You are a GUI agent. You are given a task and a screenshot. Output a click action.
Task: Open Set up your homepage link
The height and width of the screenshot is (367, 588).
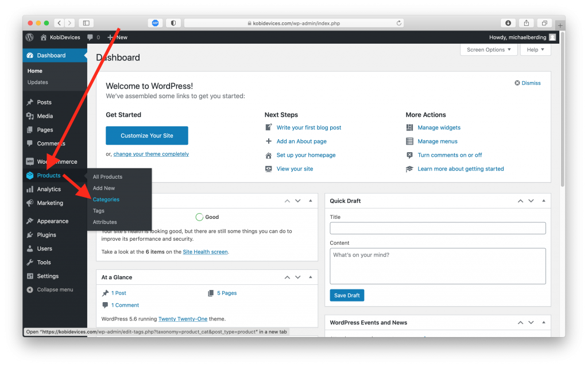pyautogui.click(x=306, y=155)
